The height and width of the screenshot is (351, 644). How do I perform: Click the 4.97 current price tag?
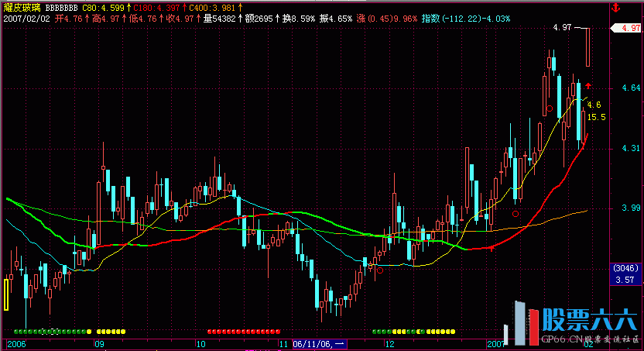click(625, 28)
